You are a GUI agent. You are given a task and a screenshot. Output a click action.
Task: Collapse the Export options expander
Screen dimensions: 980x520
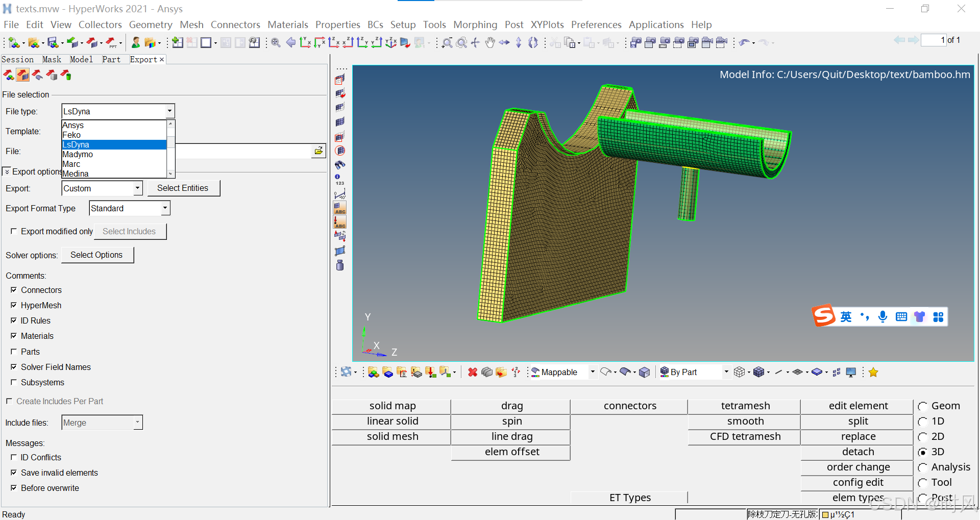(x=7, y=171)
